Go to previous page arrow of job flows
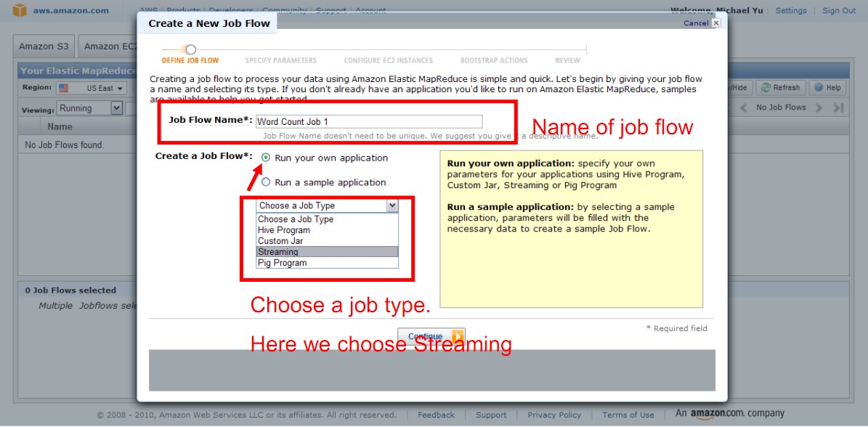The width and height of the screenshot is (868, 427). 744,108
